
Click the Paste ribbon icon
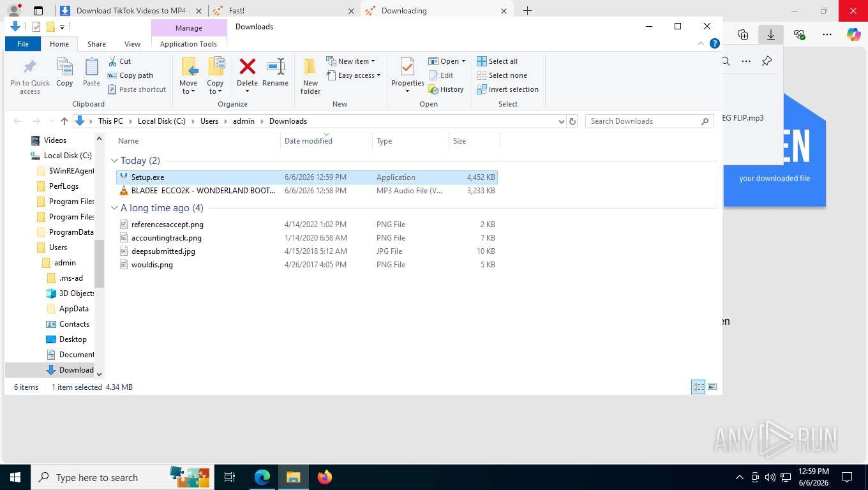pos(92,72)
